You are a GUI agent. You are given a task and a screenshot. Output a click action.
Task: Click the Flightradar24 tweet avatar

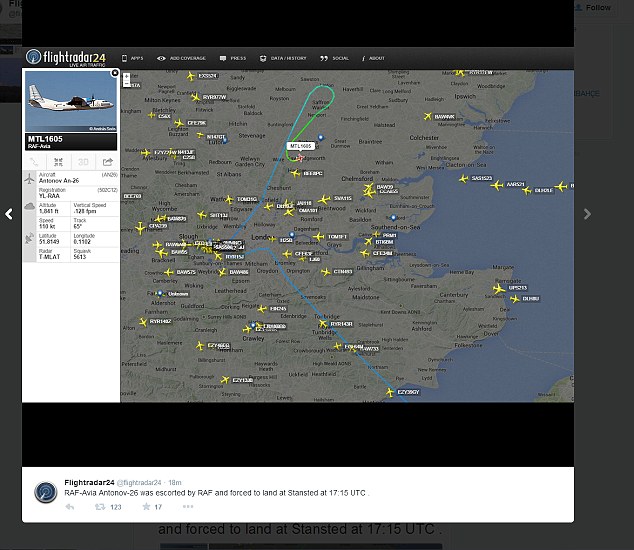[45, 492]
